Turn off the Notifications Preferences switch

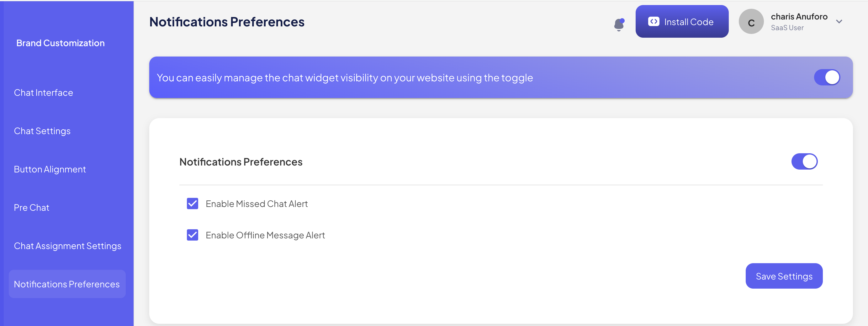click(x=804, y=162)
